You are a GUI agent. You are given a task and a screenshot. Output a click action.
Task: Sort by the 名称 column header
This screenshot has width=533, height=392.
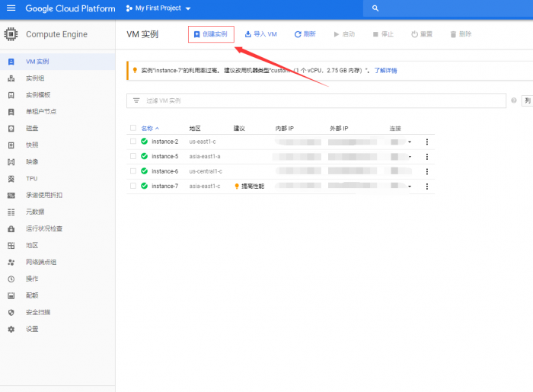pyautogui.click(x=148, y=129)
